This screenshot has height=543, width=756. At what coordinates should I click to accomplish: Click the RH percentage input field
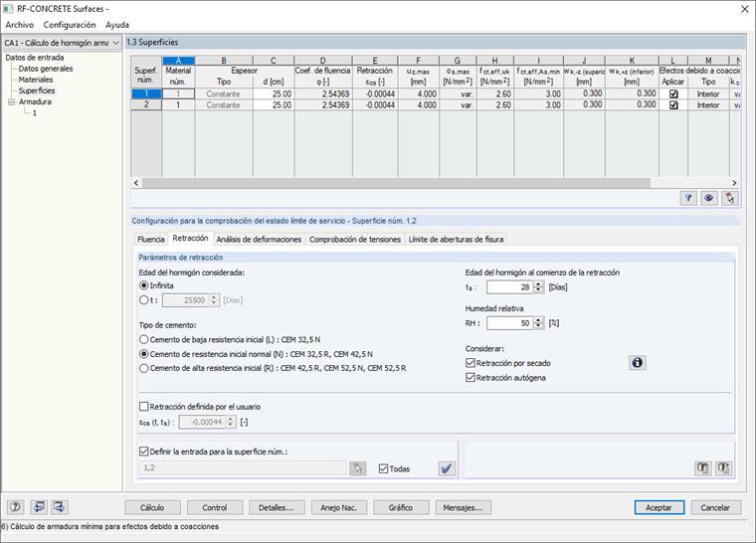pos(510,323)
